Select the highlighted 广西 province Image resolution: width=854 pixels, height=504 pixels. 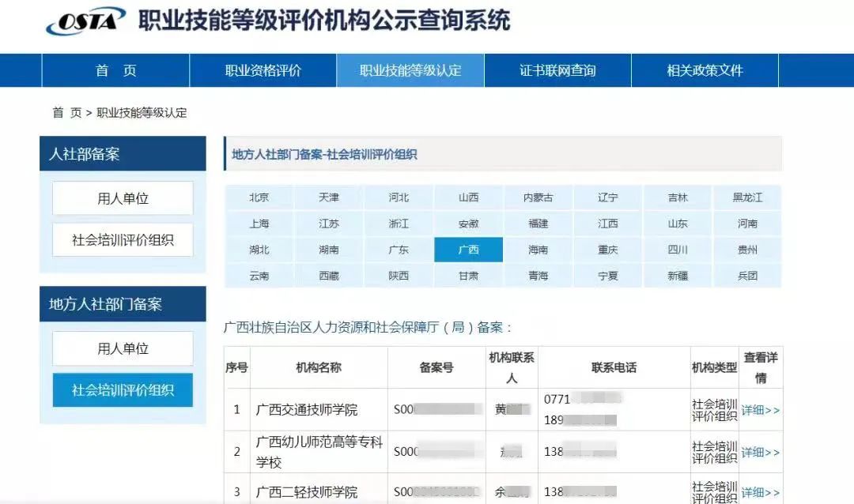(x=468, y=250)
